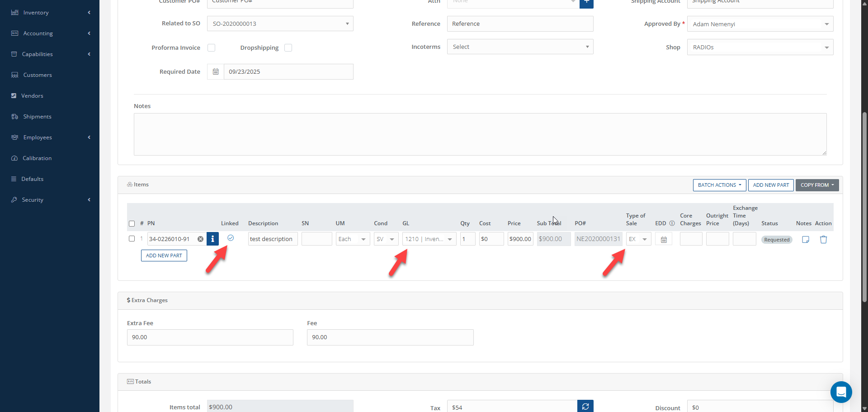
Task: Expand the Incoterms Select dropdown
Action: [x=520, y=47]
